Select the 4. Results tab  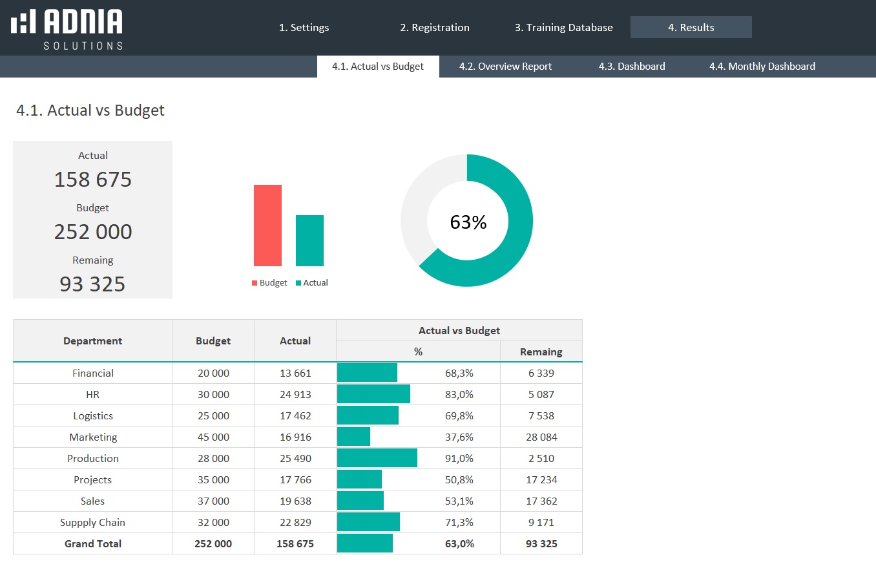point(691,27)
